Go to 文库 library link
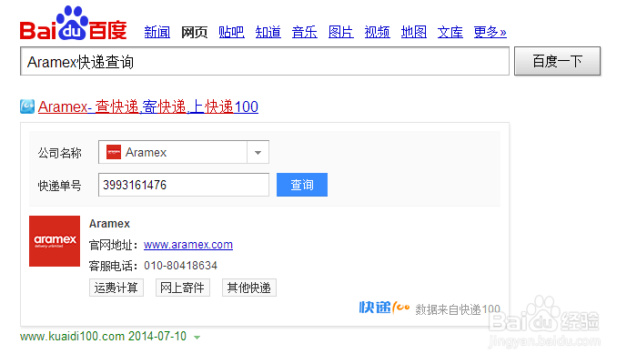Viewport: 637px width, 364px height. (x=450, y=32)
